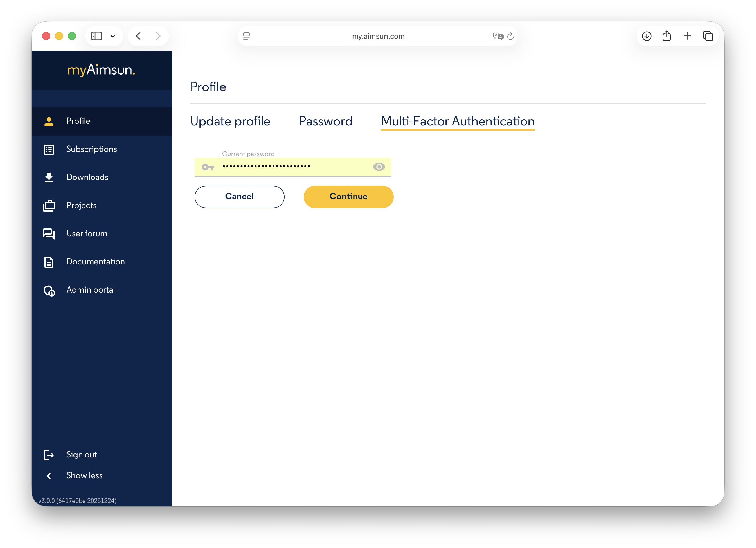Select Profile in the sidebar

tap(78, 121)
